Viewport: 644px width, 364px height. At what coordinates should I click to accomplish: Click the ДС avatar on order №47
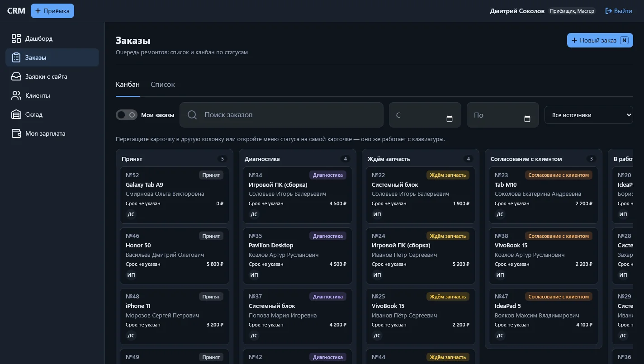(x=500, y=336)
